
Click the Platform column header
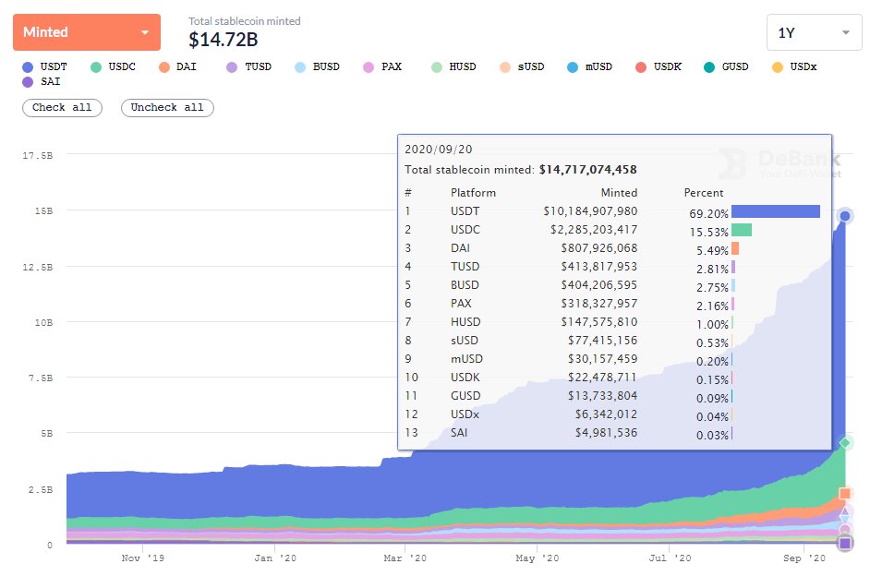[473, 193]
